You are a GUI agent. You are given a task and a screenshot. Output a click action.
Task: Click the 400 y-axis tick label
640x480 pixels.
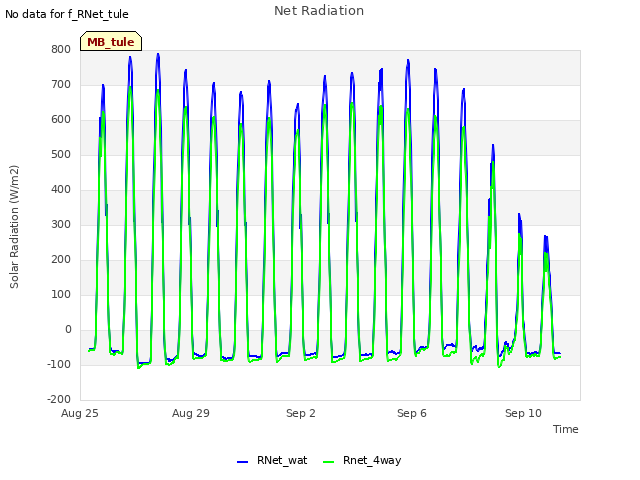pos(61,189)
